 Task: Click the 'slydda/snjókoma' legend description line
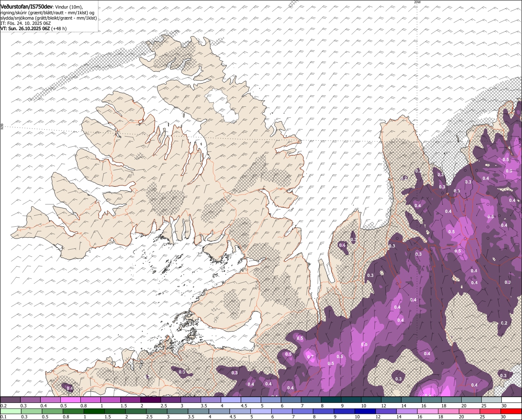click(49, 18)
